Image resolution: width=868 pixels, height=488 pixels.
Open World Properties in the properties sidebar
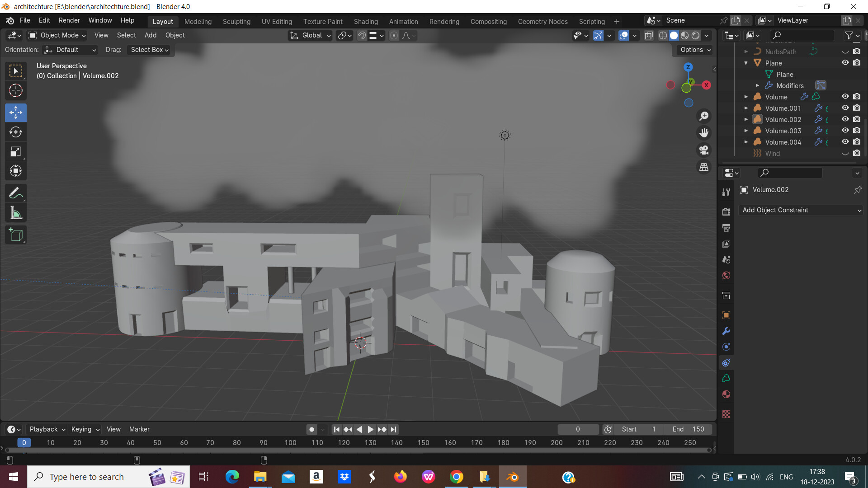[726, 275]
